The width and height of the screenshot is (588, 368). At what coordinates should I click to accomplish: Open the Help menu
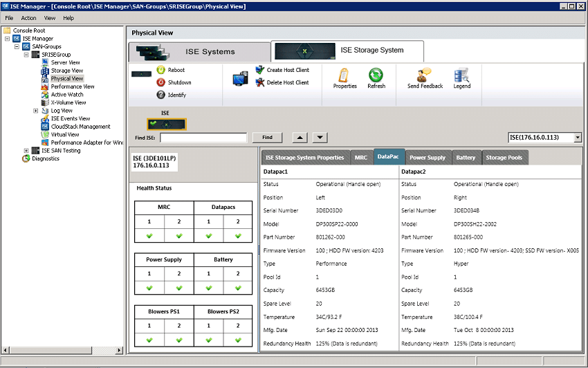pos(68,18)
